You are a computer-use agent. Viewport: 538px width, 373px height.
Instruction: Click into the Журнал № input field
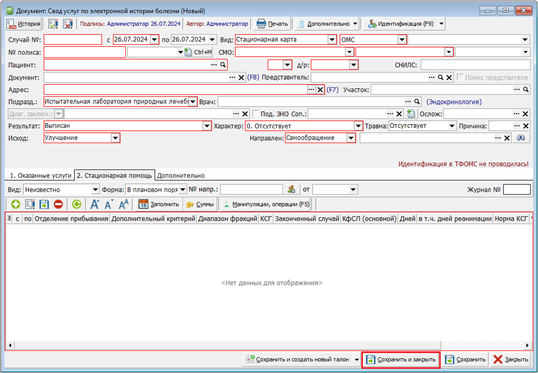[x=517, y=189]
